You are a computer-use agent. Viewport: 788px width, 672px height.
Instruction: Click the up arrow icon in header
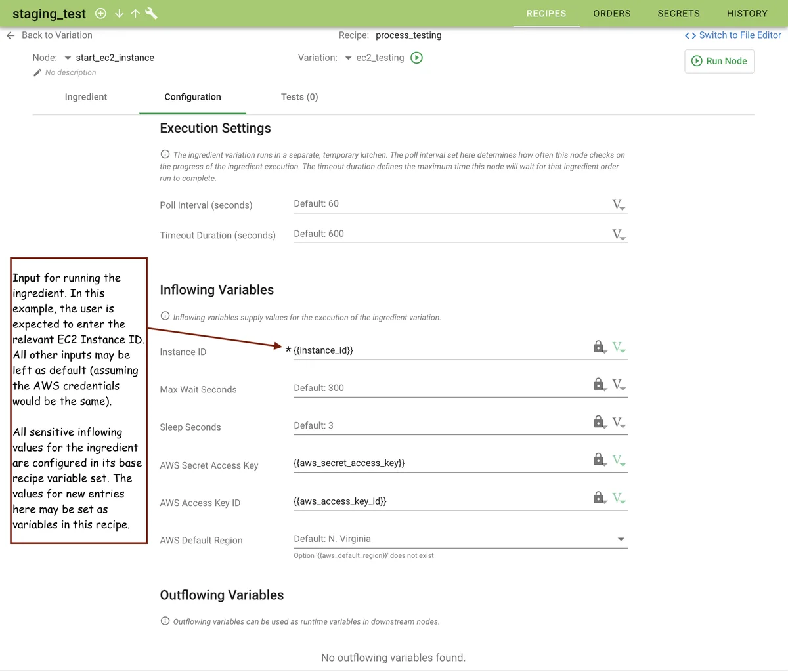coord(135,13)
